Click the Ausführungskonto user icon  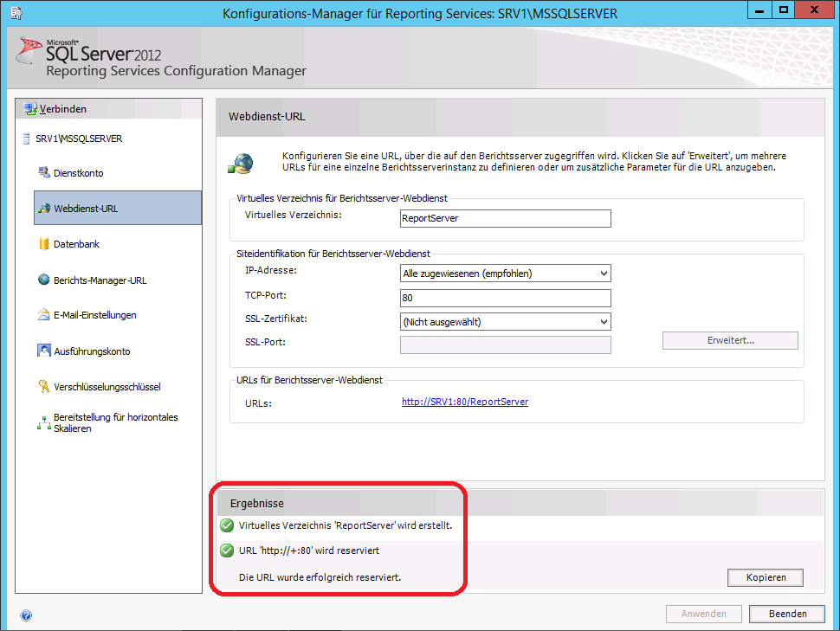click(44, 351)
